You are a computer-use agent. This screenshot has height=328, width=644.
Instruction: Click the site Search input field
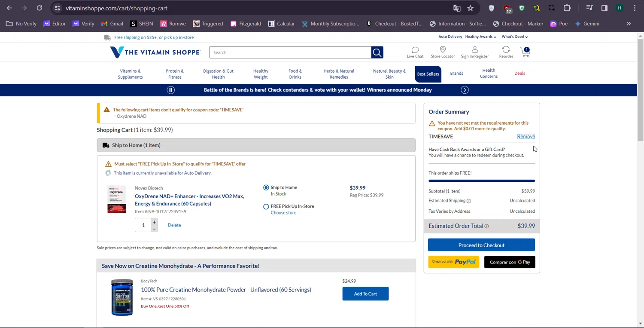290,52
